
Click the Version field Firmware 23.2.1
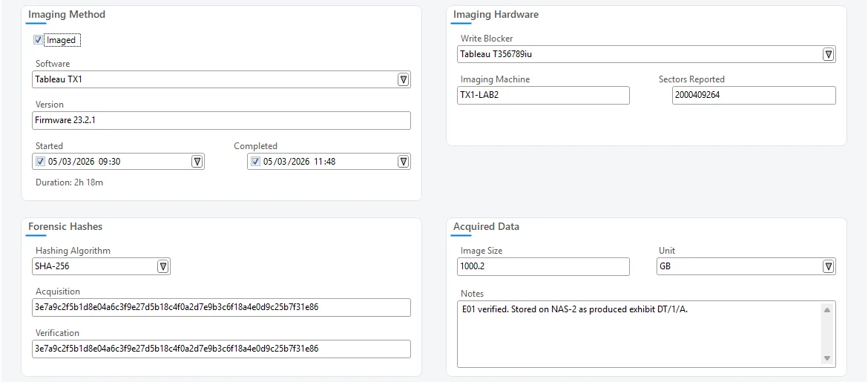tap(221, 121)
